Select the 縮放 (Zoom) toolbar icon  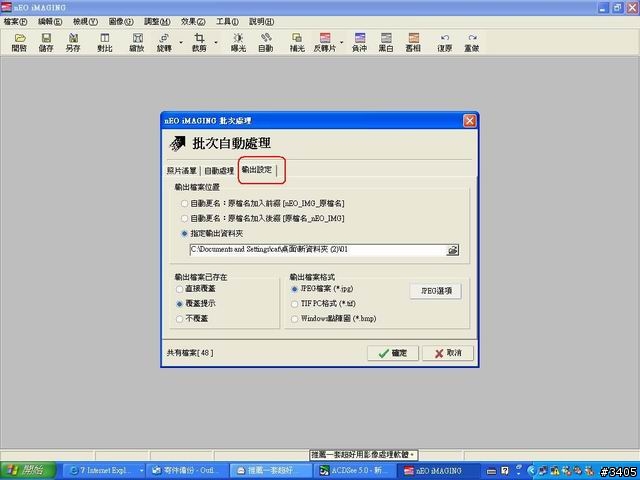click(137, 42)
